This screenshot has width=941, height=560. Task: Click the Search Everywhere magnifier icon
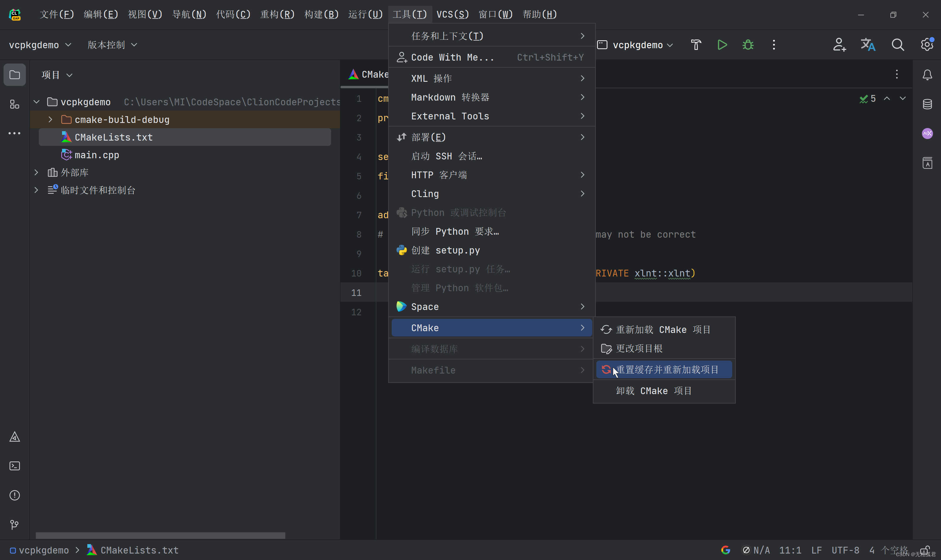point(897,45)
